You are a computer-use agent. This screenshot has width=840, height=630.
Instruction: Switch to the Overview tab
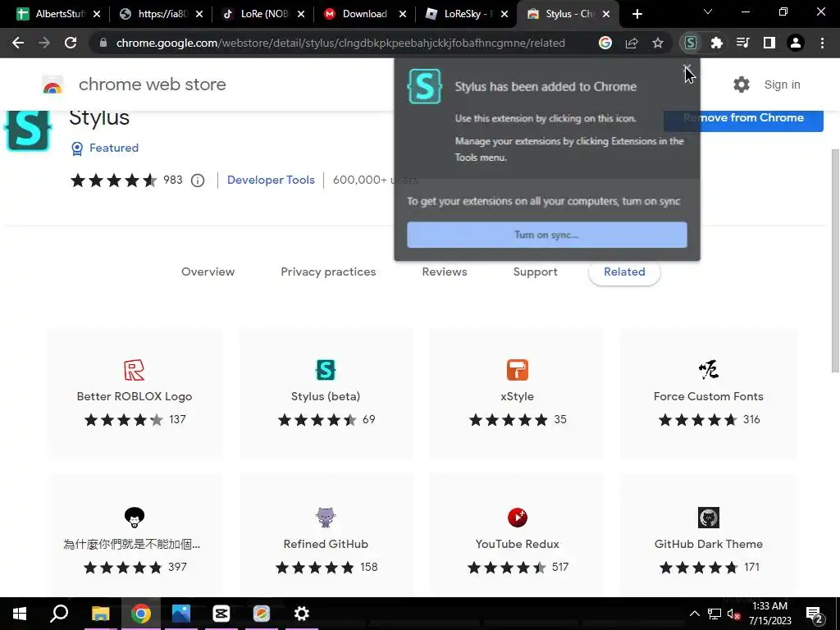point(208,272)
